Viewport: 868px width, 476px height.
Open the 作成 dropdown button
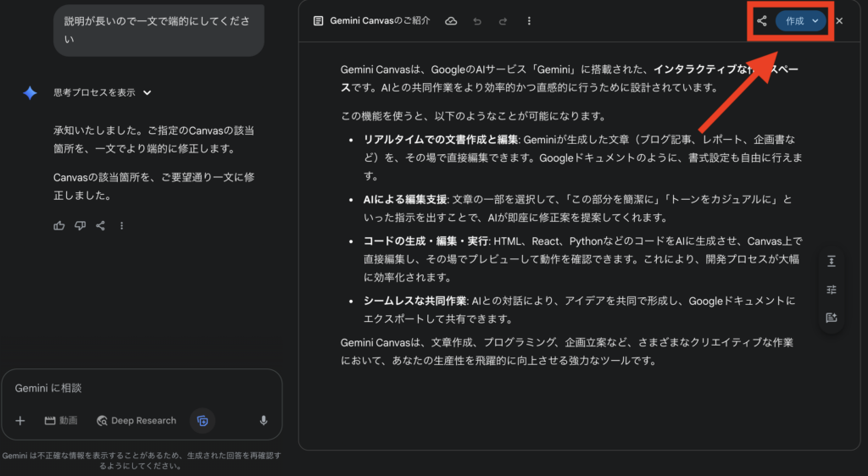click(x=801, y=21)
